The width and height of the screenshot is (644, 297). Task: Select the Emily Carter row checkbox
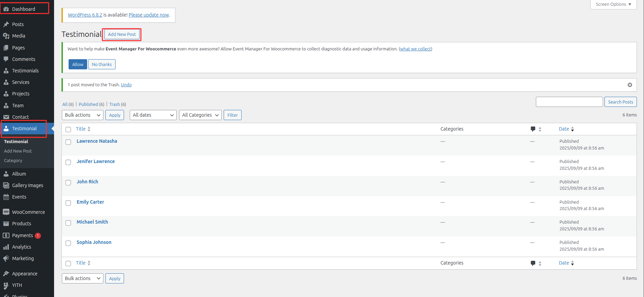(68, 203)
